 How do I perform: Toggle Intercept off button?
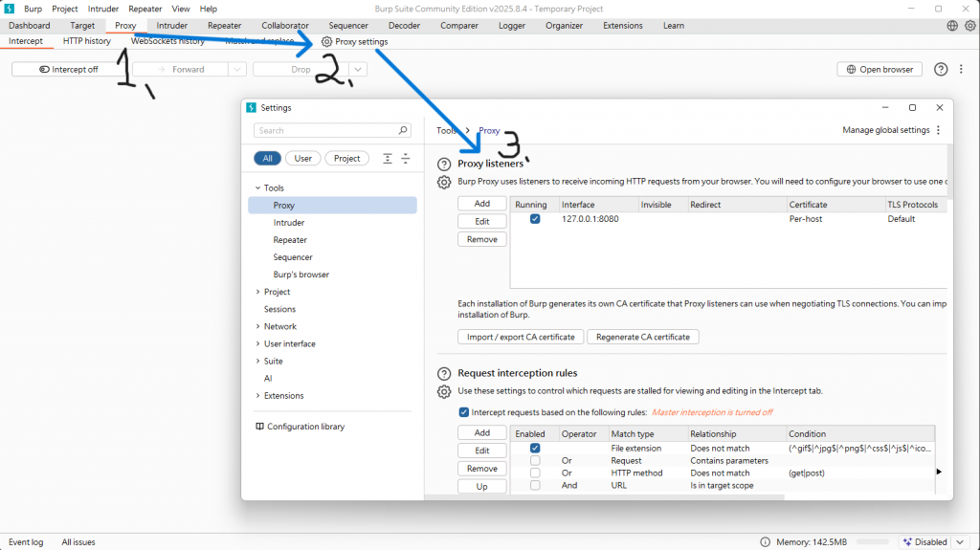[x=68, y=70]
